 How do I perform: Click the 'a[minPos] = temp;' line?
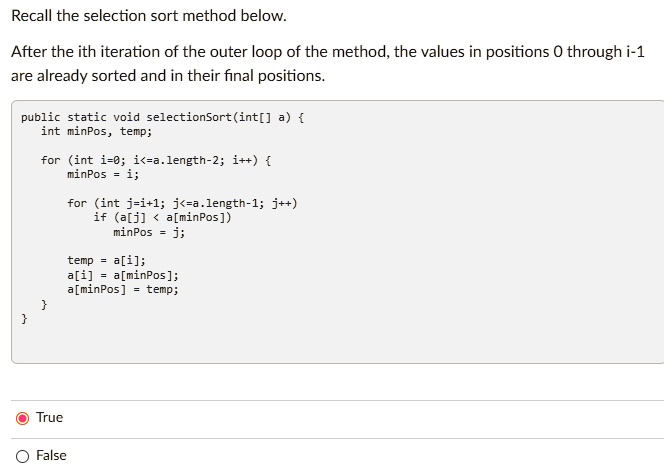click(x=123, y=290)
